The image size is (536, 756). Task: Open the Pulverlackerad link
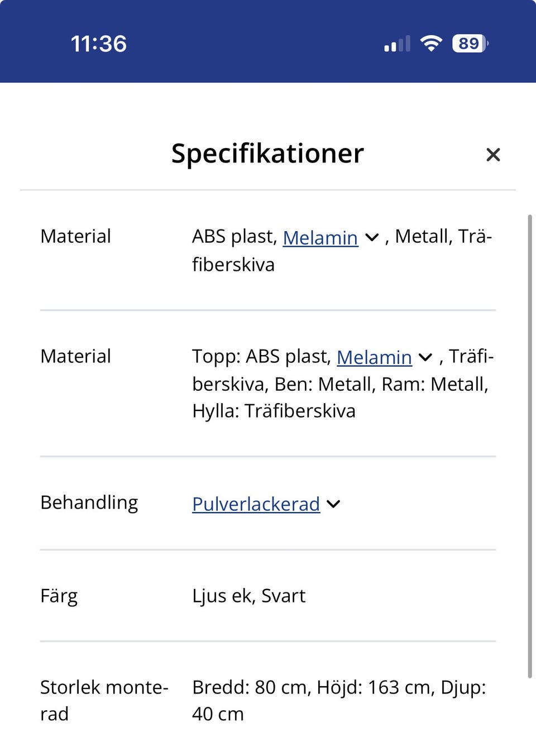coord(256,504)
